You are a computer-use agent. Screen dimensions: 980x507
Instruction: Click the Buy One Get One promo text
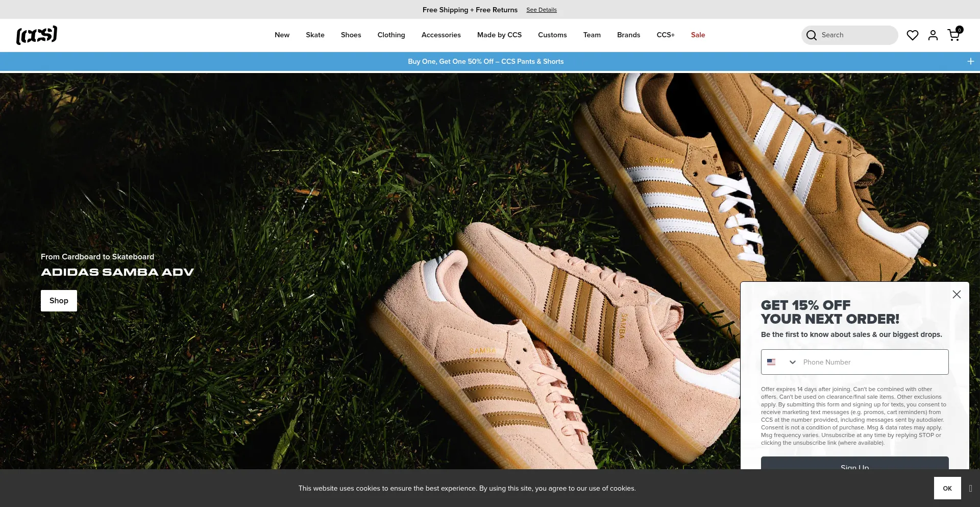[x=485, y=61]
